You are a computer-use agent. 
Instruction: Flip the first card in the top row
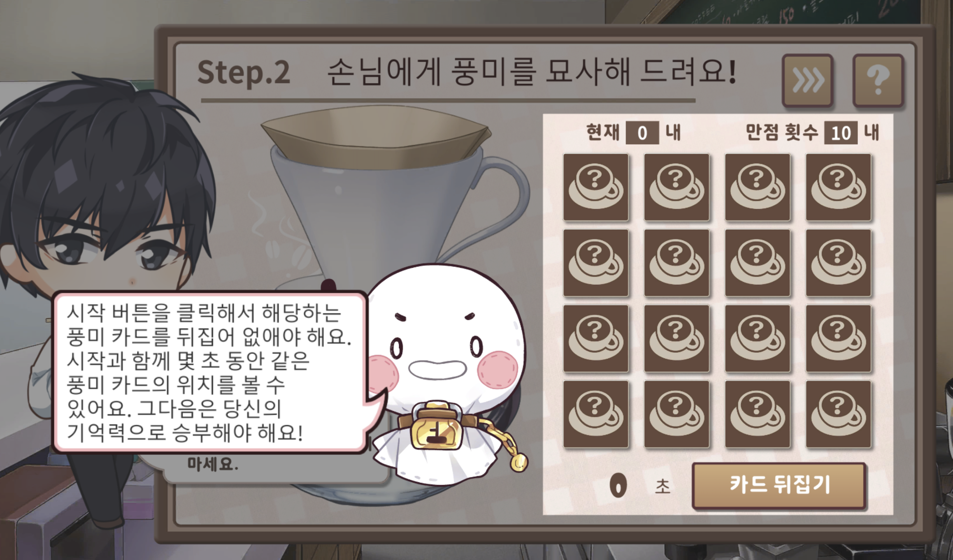(596, 187)
